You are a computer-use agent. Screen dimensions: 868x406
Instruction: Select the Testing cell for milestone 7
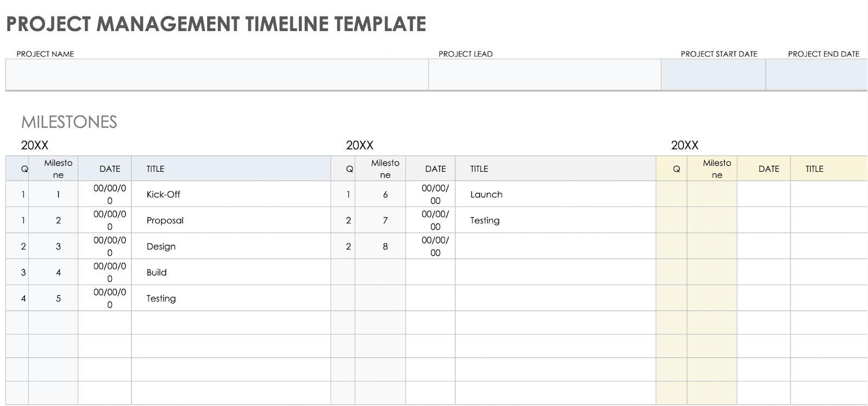554,220
